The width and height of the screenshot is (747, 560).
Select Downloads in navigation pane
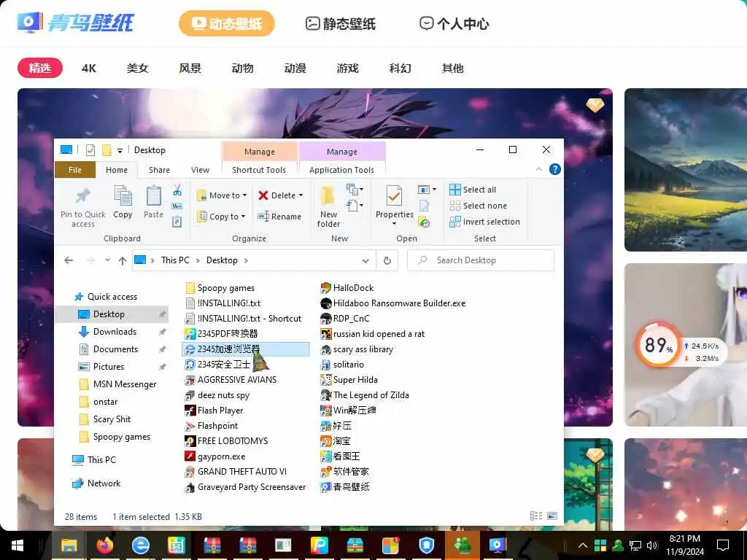pos(115,332)
